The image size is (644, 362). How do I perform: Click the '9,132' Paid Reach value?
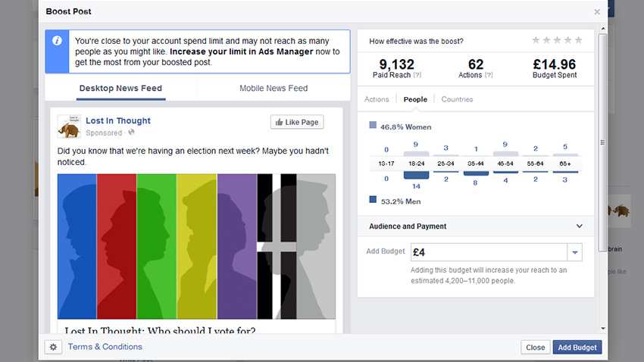[397, 64]
